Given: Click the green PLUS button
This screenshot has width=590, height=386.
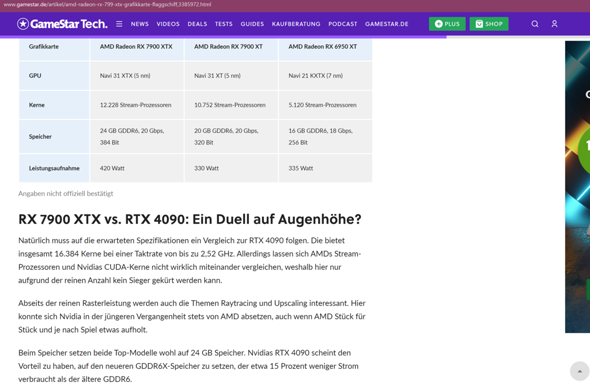Looking at the screenshot, I should click(x=447, y=24).
